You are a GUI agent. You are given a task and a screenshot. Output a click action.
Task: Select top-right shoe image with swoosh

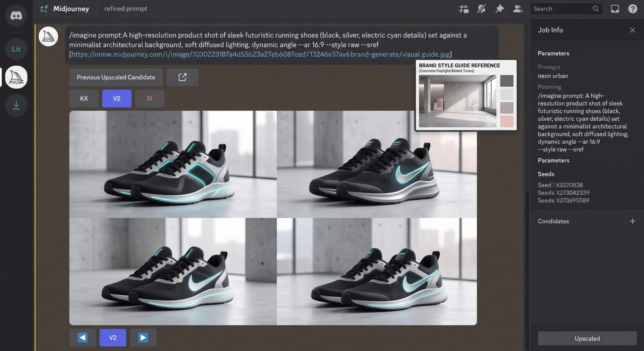[x=377, y=164]
